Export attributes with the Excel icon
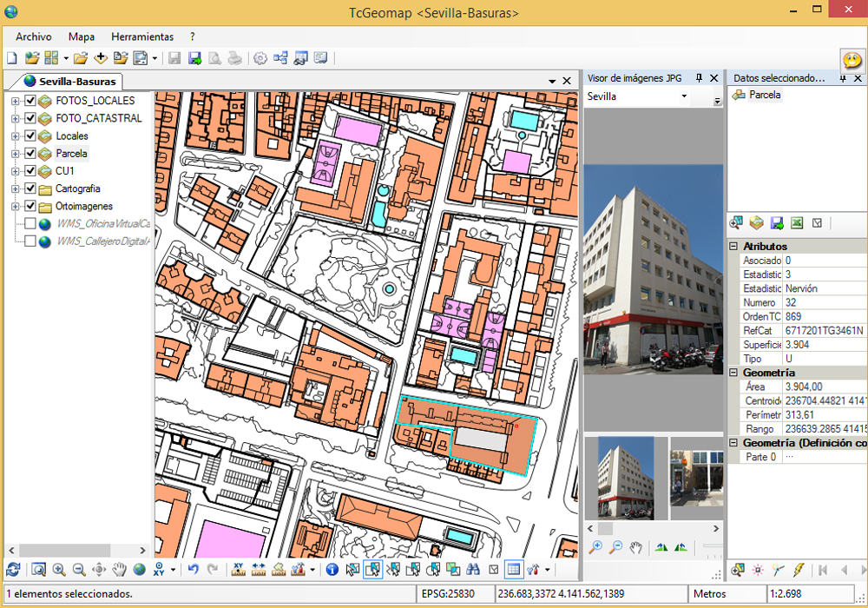The width and height of the screenshot is (868, 608). coord(797,223)
